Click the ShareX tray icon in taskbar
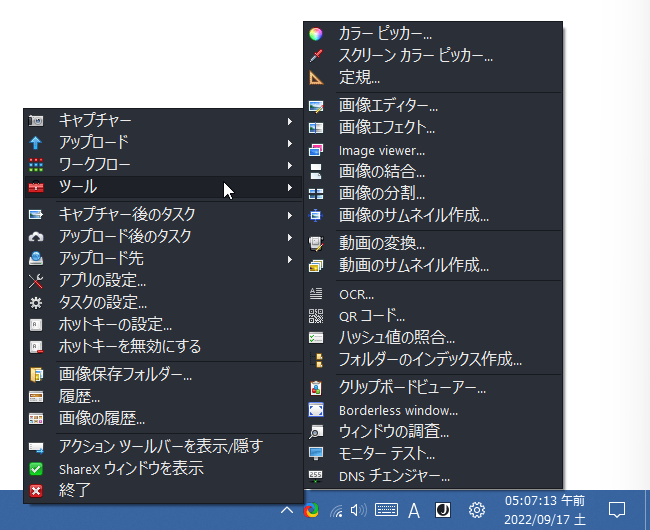 (311, 510)
